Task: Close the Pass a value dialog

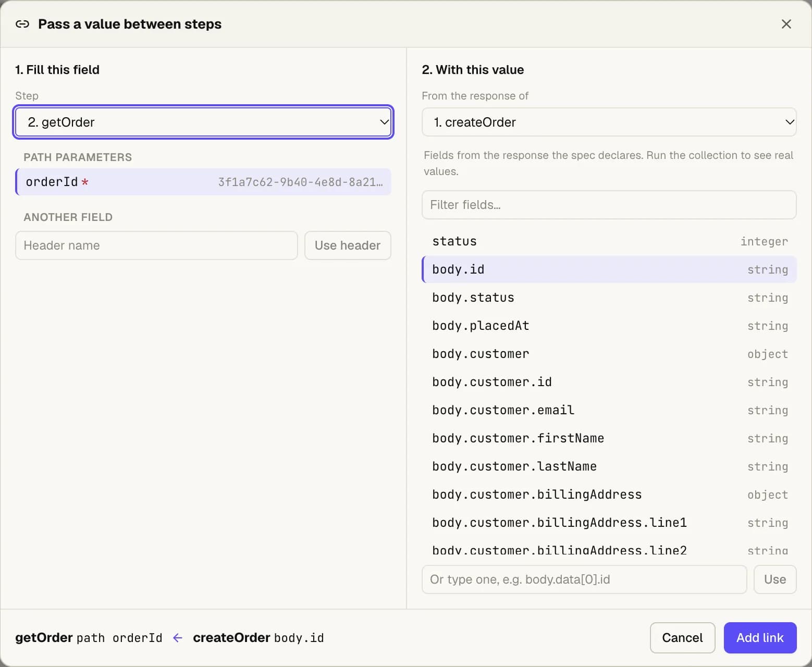Action: tap(786, 24)
